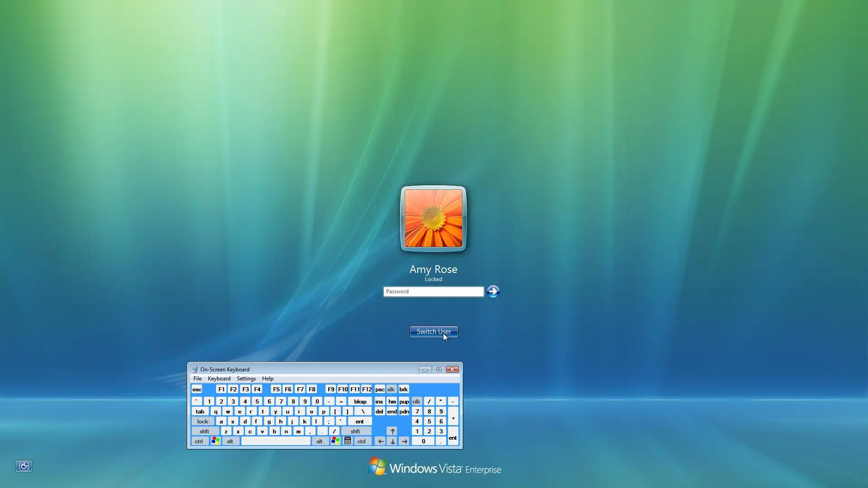
Task: Toggle the caps lock key
Action: (203, 421)
